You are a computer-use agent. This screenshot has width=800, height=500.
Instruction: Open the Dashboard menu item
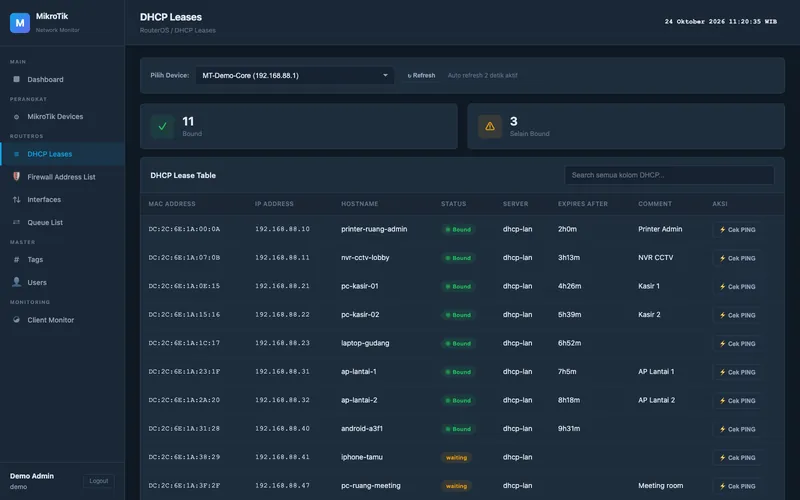click(62, 79)
